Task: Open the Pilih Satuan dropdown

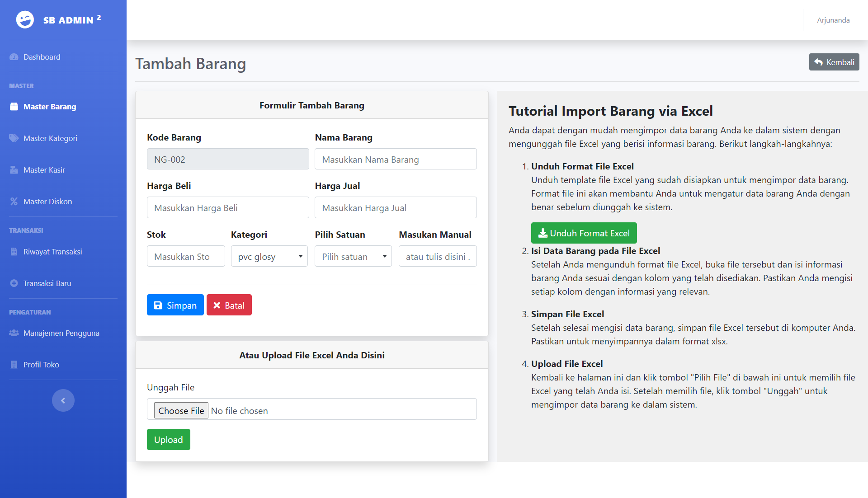Action: coord(353,256)
